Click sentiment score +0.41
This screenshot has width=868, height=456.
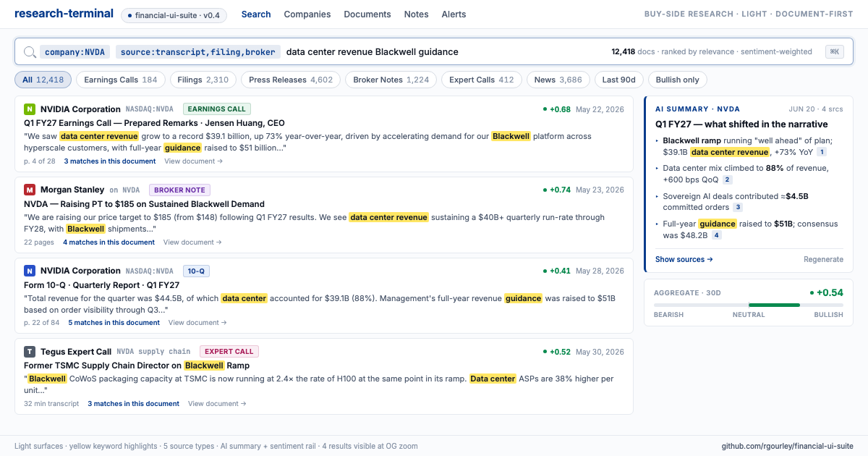557,271
